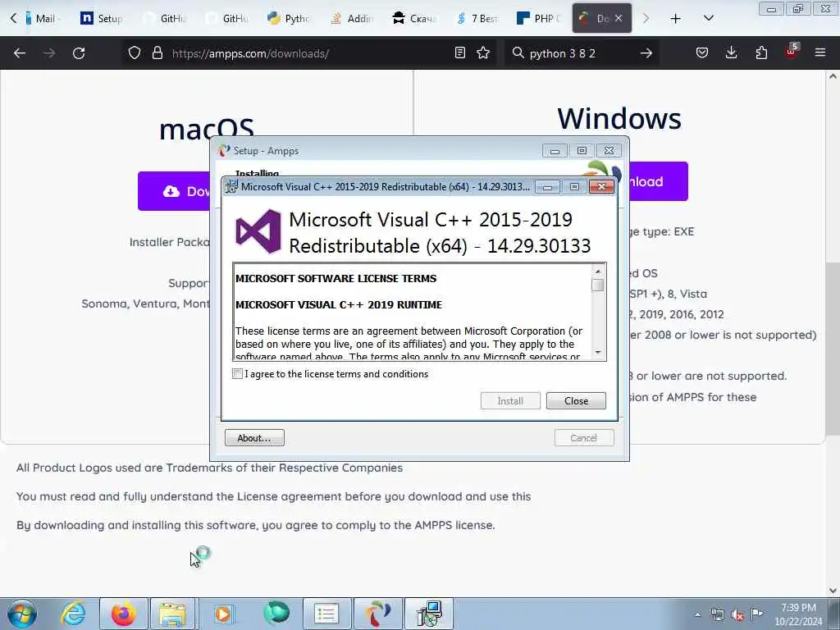Switch to the Python browser tab
The image size is (840, 630).
(x=290, y=18)
